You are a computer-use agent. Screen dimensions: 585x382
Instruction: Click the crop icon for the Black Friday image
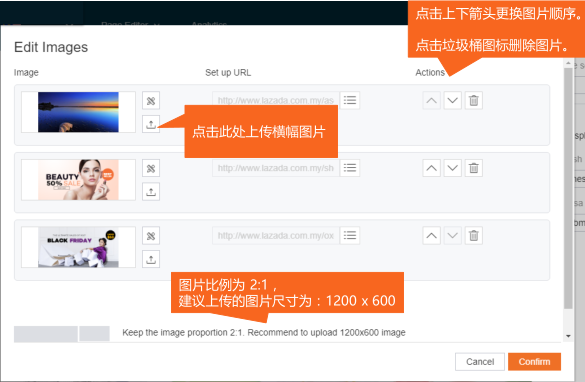151,236
